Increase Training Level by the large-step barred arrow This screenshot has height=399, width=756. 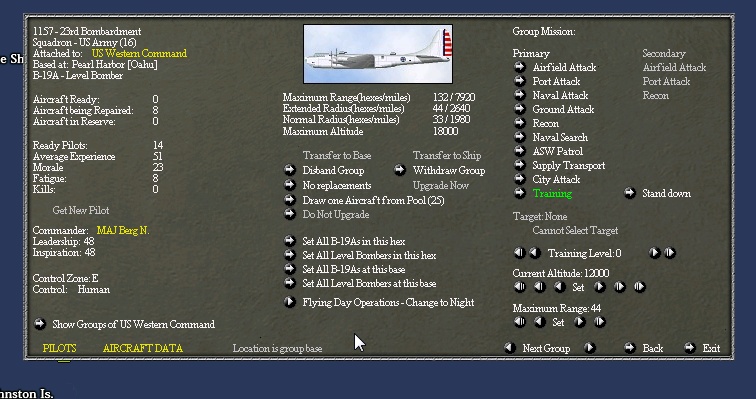pos(670,253)
